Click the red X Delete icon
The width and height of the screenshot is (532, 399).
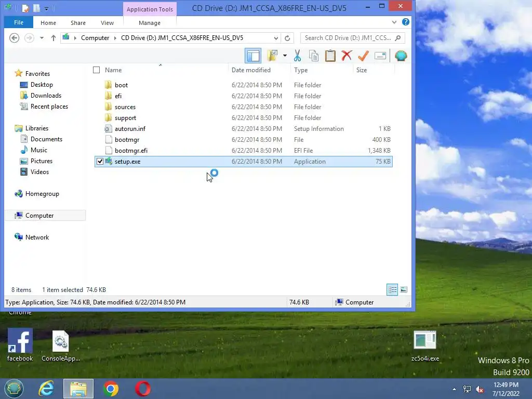(347, 56)
